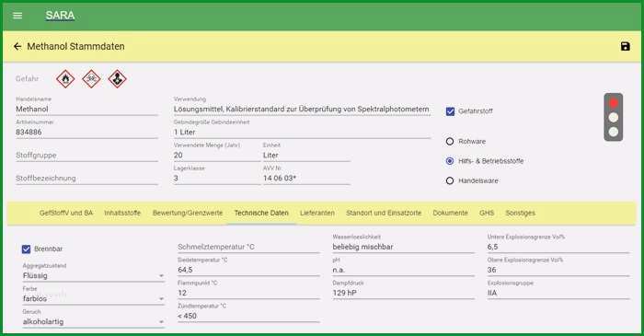Viewport: 644px width, 336px height.
Task: Click the red light on the traffic light indicator
Action: click(614, 103)
